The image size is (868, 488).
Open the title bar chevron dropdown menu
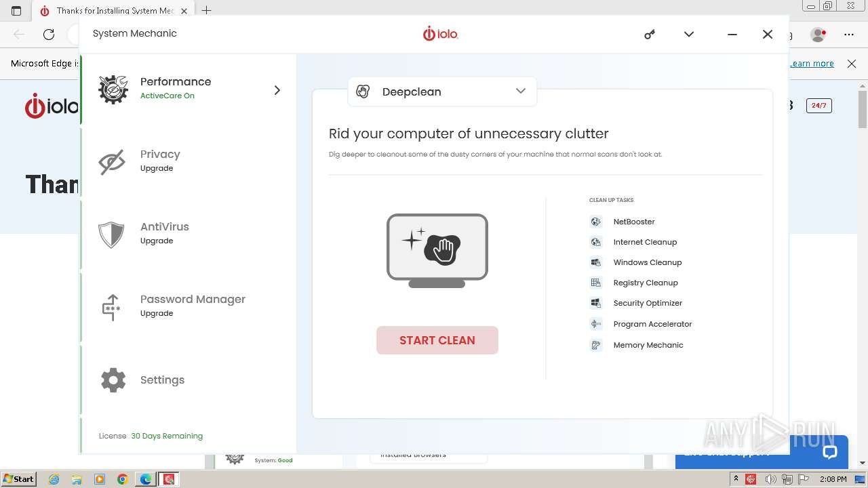tap(689, 34)
